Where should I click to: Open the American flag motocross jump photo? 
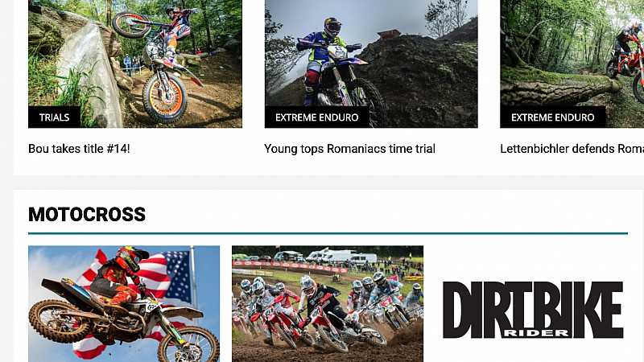(x=124, y=304)
